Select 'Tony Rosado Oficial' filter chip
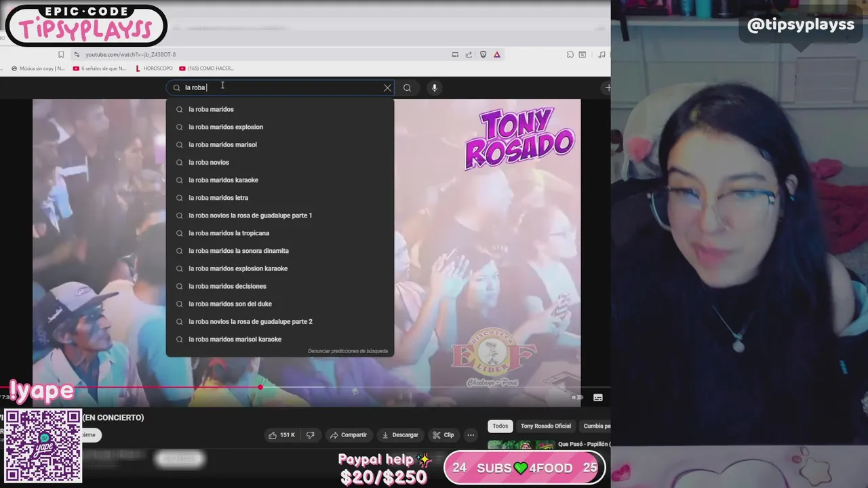Screen dimensions: 868x488 point(546,426)
